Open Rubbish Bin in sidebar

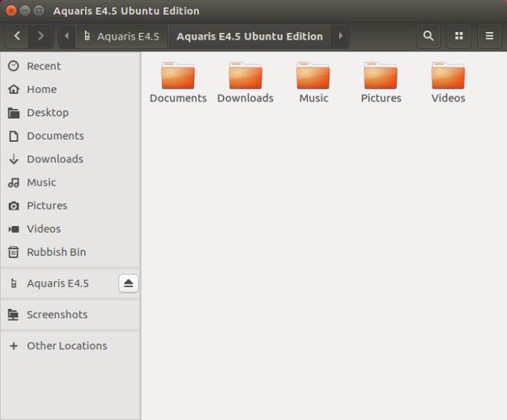tap(70, 252)
